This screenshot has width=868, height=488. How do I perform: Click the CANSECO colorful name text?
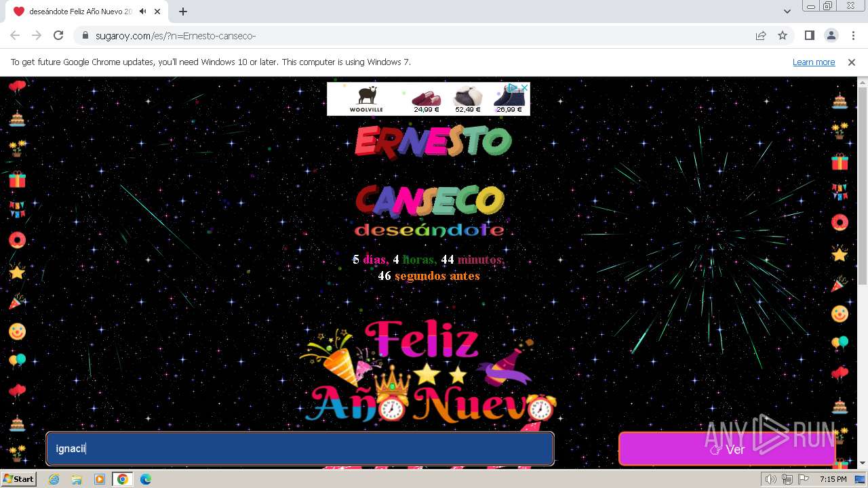coord(430,200)
